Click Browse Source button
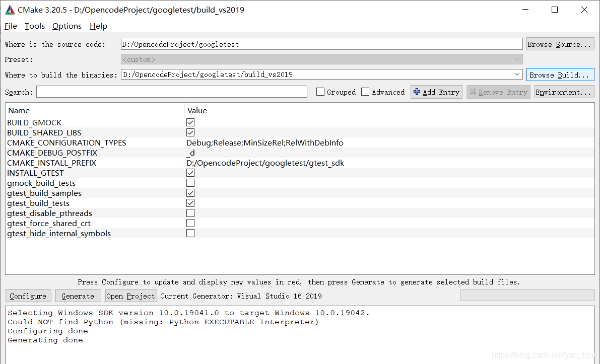The width and height of the screenshot is (600, 364). pyautogui.click(x=560, y=44)
